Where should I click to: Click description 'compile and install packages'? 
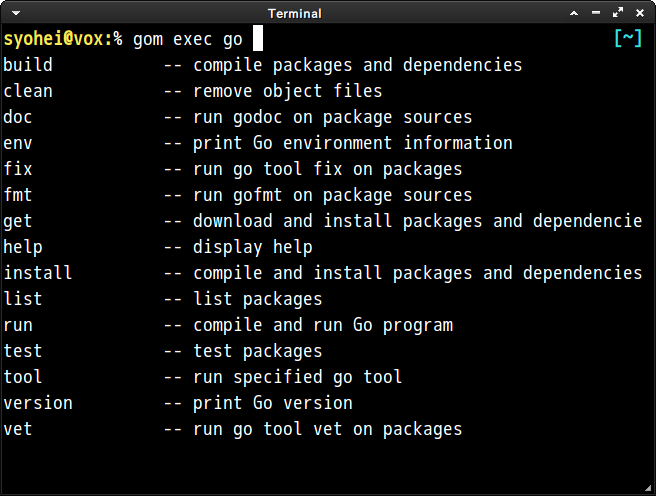click(x=333, y=273)
